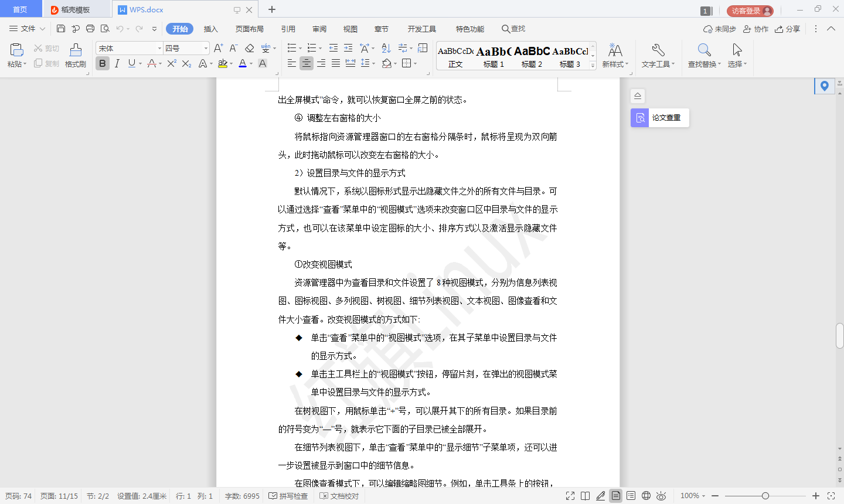Switch to web layout view icon
This screenshot has width=844, height=504.
point(646,496)
